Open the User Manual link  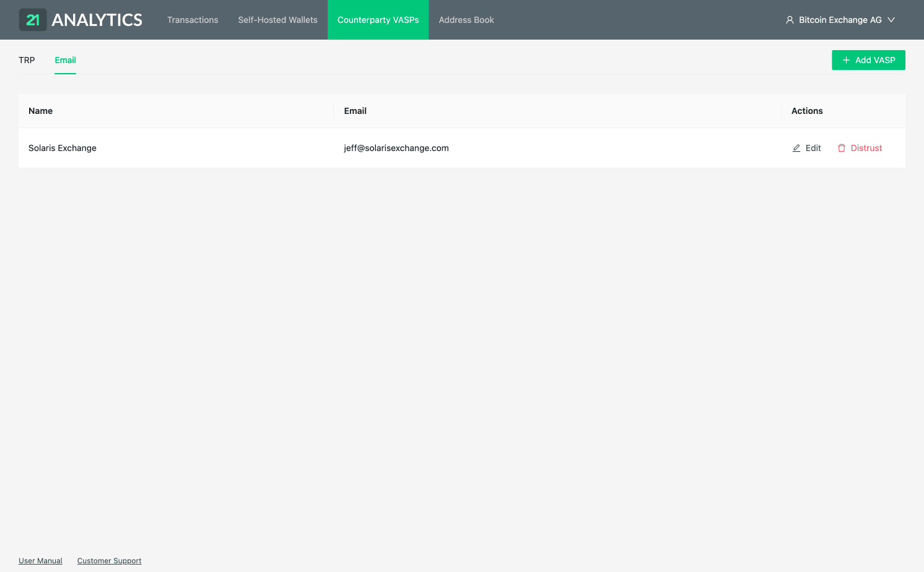tap(40, 560)
